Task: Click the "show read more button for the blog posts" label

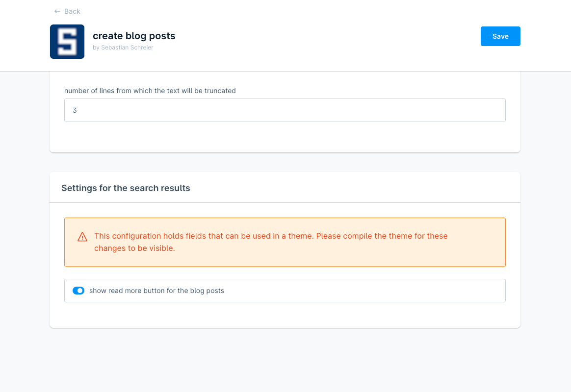Action: (156, 291)
